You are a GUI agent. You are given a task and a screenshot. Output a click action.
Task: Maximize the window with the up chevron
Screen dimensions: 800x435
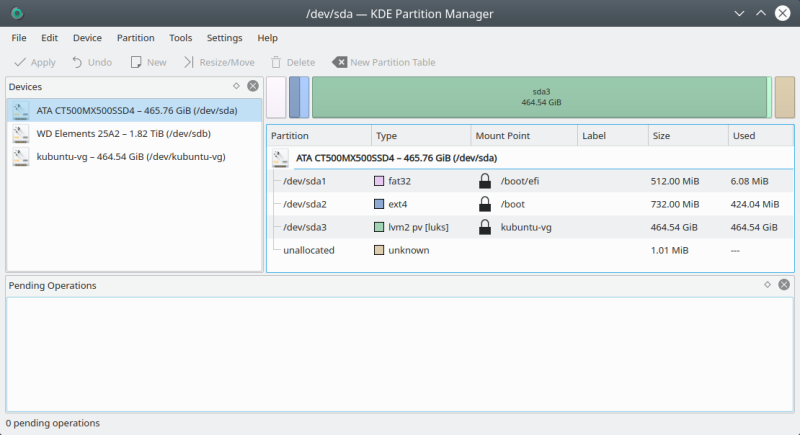click(761, 13)
